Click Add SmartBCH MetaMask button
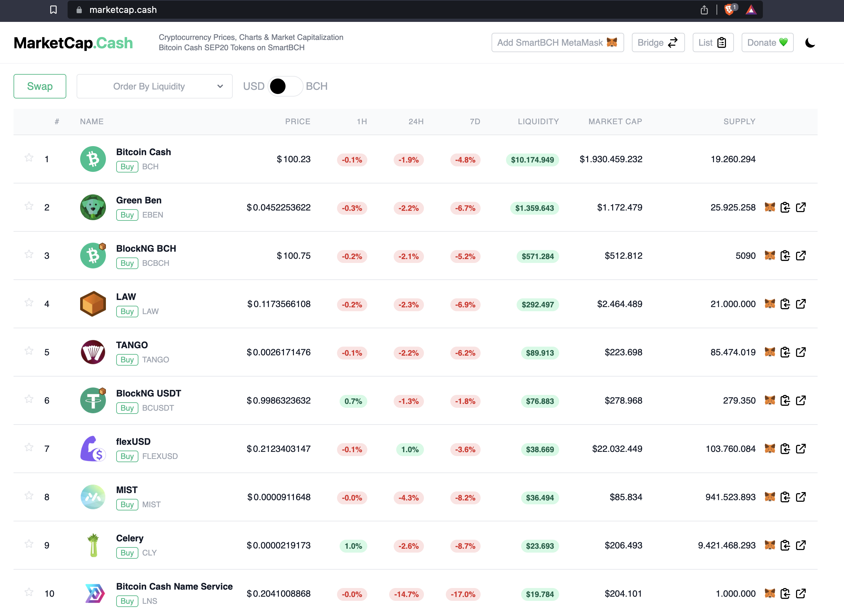Screen dimensions: 844x616 558,42
